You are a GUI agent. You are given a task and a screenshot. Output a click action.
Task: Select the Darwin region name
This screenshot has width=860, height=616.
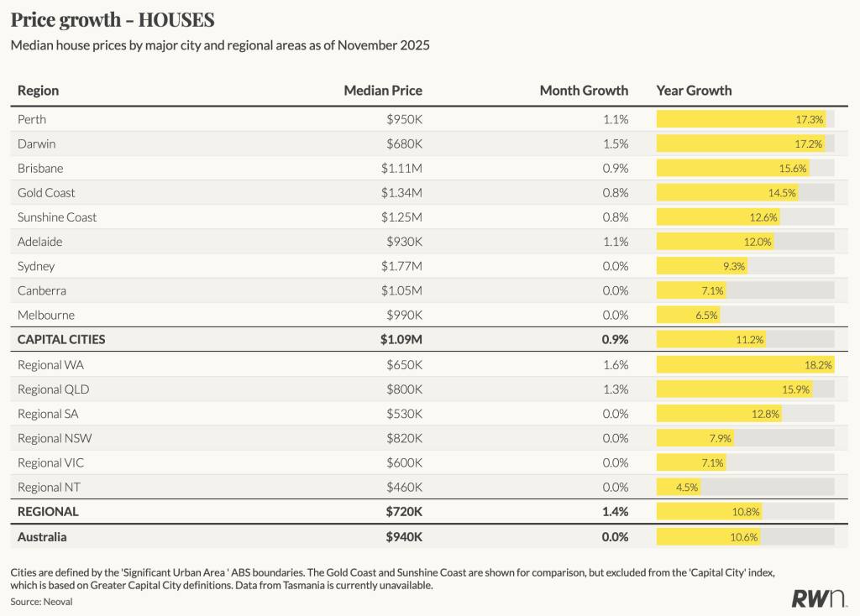[x=36, y=144]
